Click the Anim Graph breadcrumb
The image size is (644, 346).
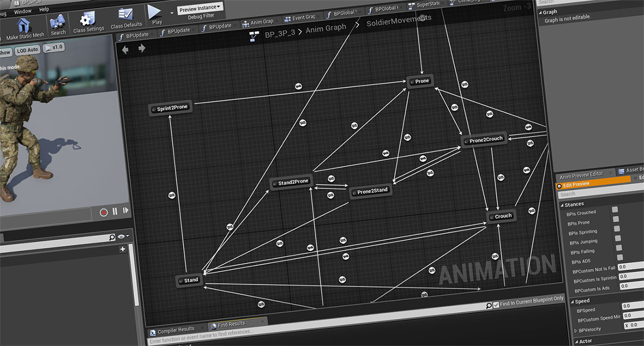tap(326, 28)
